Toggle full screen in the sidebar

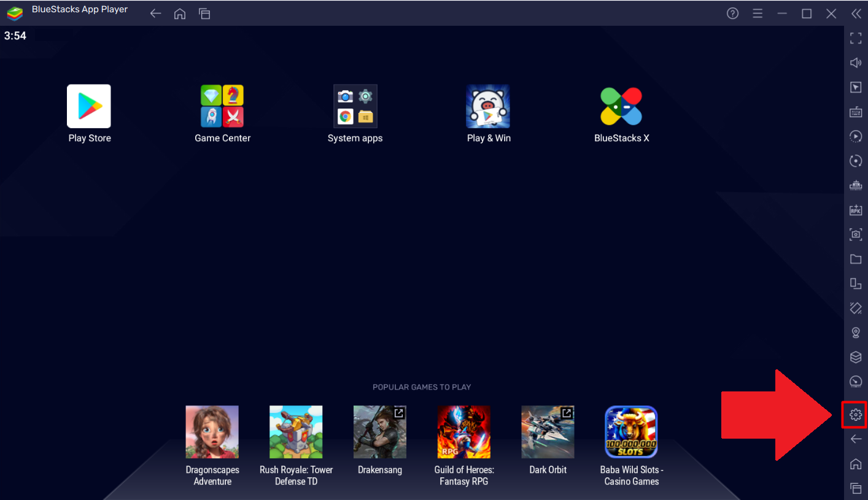(856, 38)
